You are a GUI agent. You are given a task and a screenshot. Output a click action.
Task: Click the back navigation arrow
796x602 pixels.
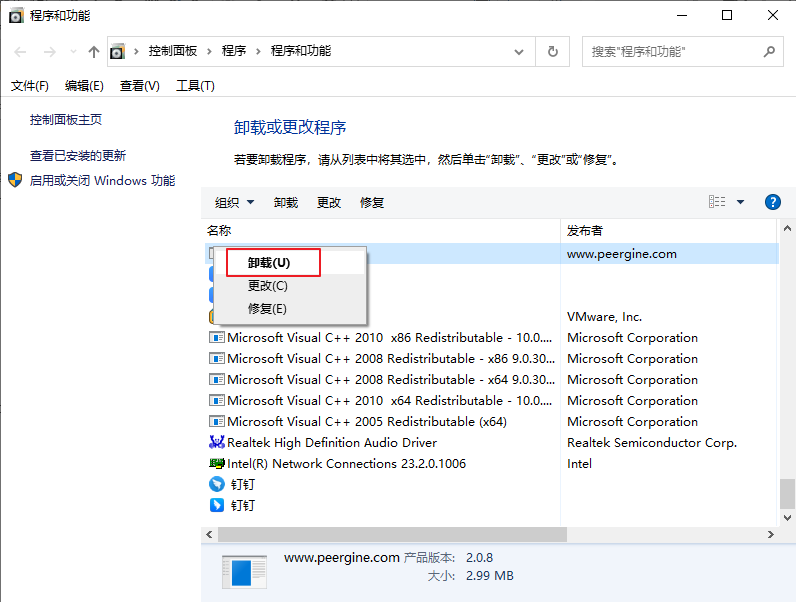[20, 51]
